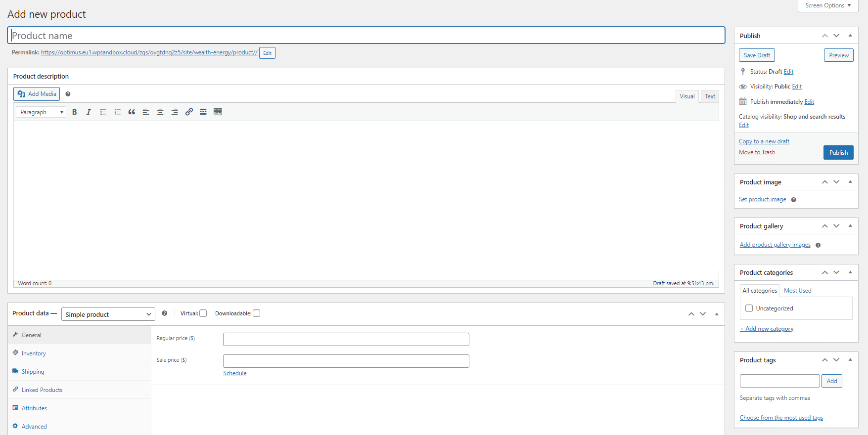Move Product gallery panel down
This screenshot has width=868, height=435.
click(x=836, y=226)
